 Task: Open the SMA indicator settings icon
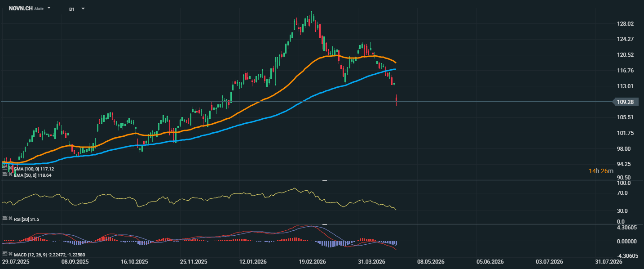tap(5, 168)
